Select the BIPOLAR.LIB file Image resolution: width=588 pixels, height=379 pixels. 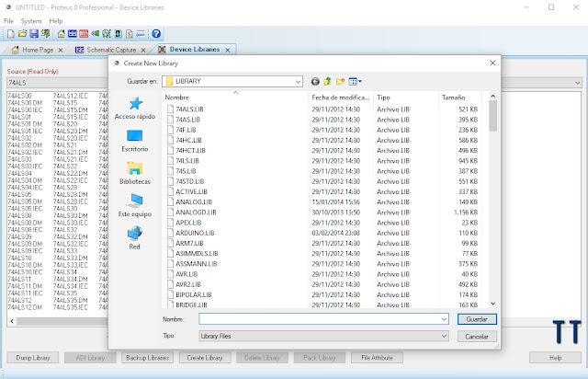[x=194, y=295]
